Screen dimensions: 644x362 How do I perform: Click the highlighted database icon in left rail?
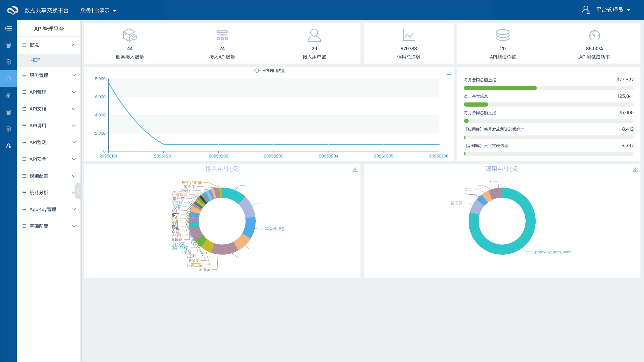pos(8,79)
